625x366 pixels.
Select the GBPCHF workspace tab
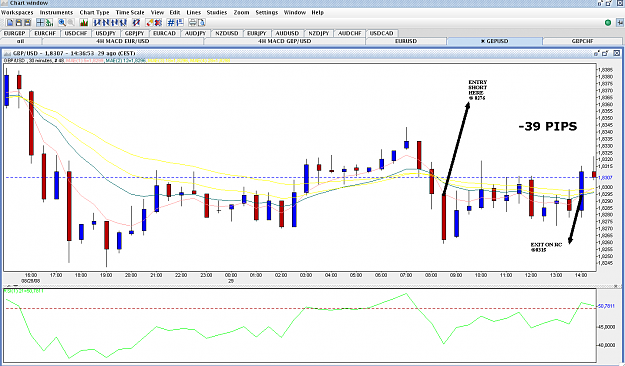(x=582, y=41)
